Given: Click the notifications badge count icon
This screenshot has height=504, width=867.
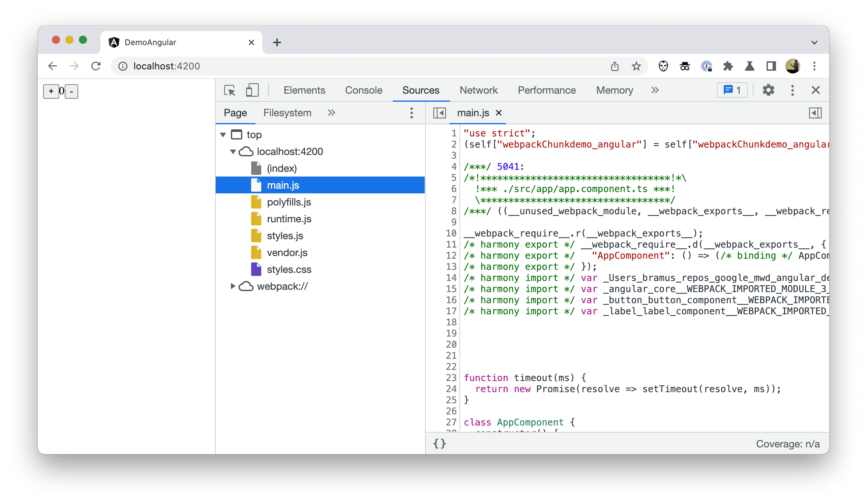Looking at the screenshot, I should (732, 89).
